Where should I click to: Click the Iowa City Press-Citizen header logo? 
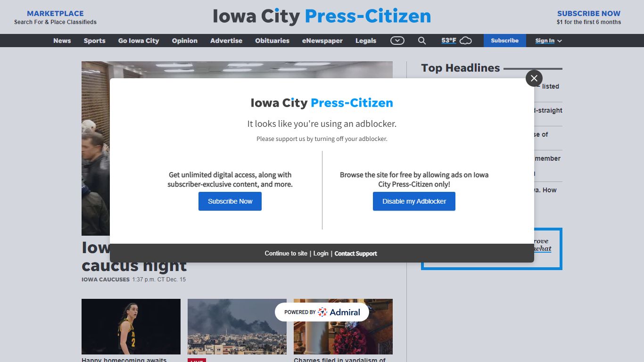322,16
